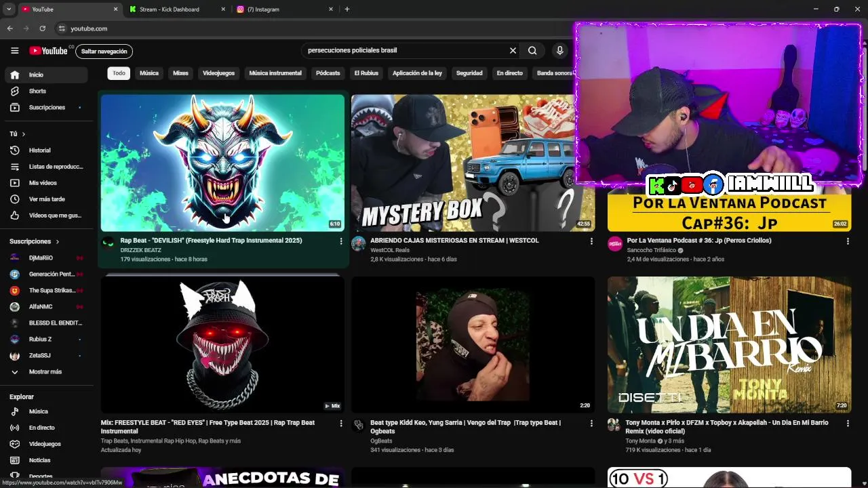The width and height of the screenshot is (868, 488).
Task: Open Rubius Z subscription channel
Action: click(x=46, y=340)
